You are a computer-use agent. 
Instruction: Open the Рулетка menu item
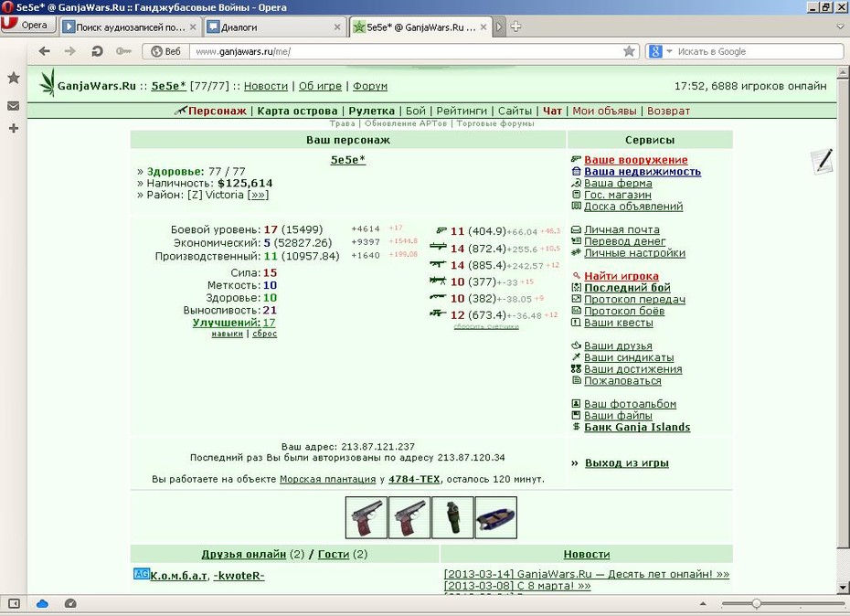[x=371, y=112]
